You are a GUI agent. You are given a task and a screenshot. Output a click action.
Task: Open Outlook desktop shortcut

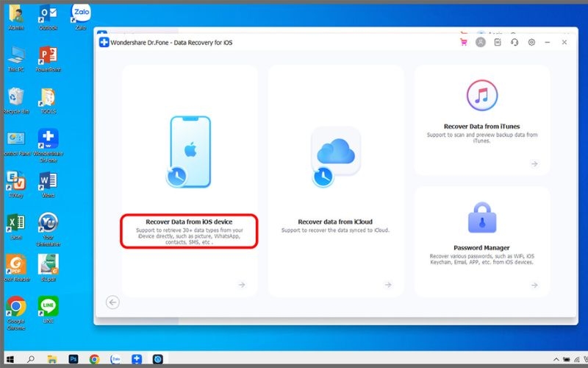[x=48, y=17]
